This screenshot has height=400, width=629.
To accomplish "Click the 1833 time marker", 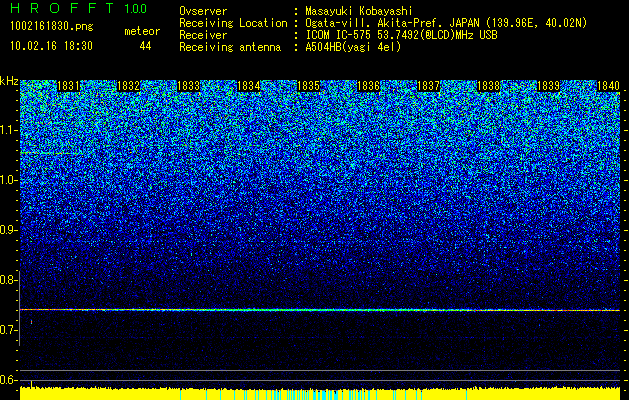I will [189, 86].
